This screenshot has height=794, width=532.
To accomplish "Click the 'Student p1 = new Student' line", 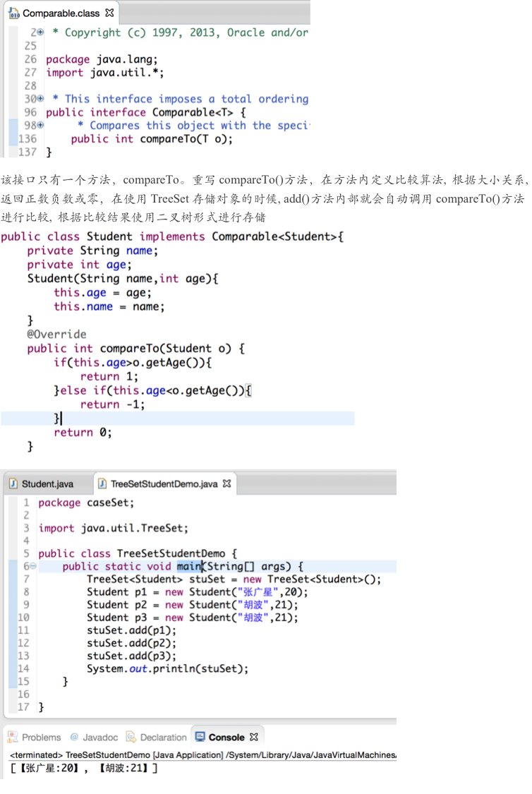I will pos(198,592).
